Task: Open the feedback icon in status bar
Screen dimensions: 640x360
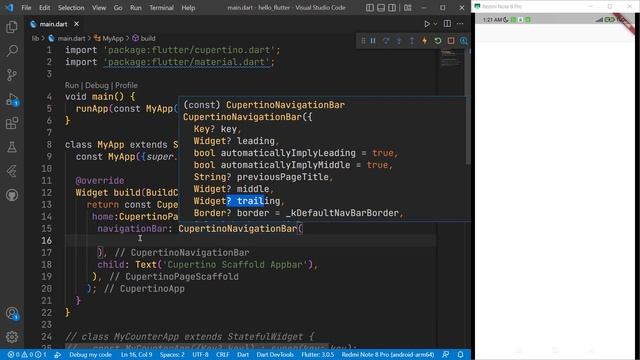Action: tap(446, 355)
